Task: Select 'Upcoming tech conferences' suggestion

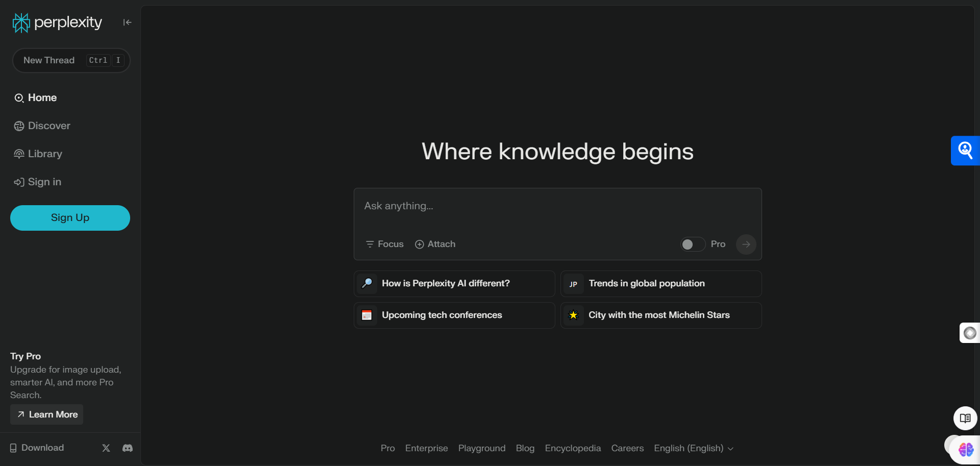Action: pos(454,315)
